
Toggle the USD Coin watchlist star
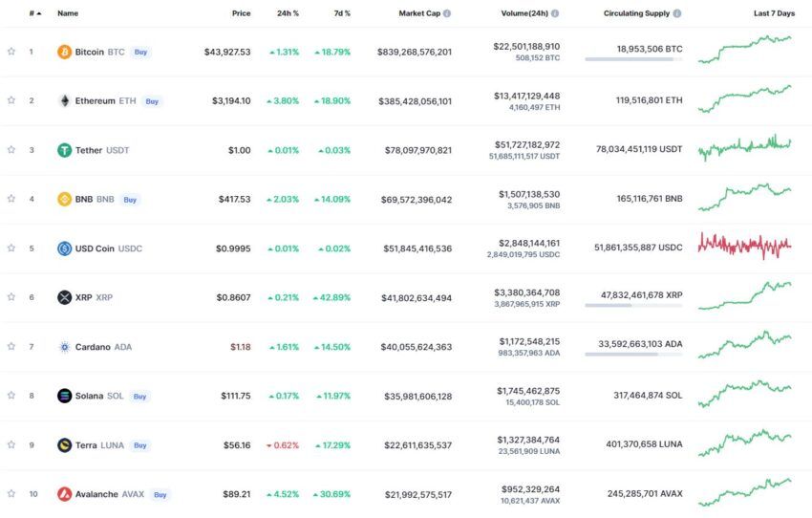[x=11, y=248]
